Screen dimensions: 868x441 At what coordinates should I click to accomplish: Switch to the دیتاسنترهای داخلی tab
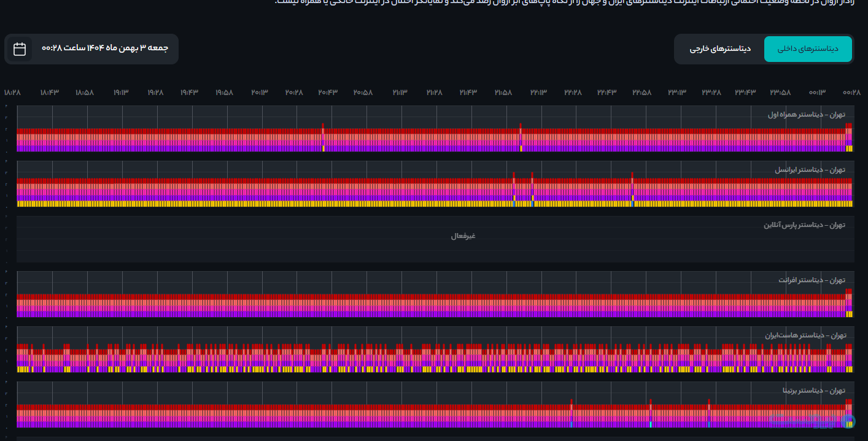(x=808, y=49)
